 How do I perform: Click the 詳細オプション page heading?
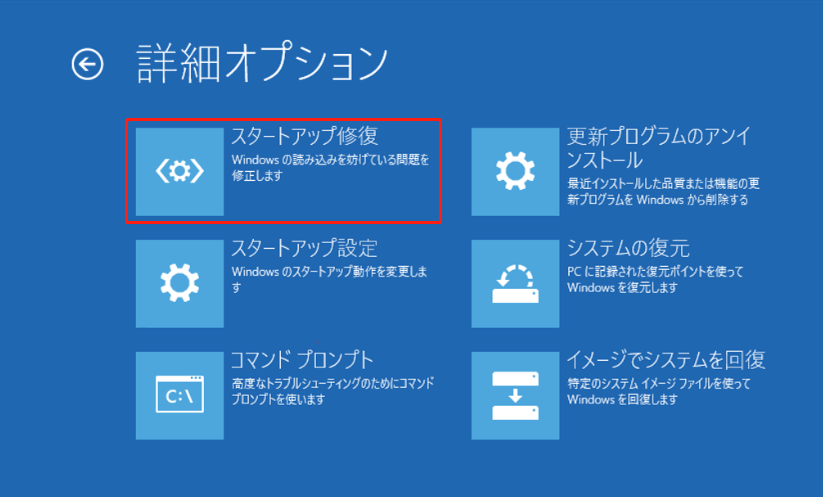coord(262,63)
